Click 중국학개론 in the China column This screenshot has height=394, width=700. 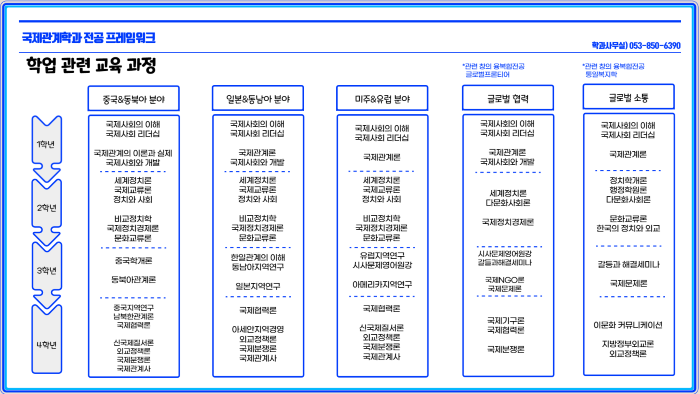pyautogui.click(x=133, y=261)
